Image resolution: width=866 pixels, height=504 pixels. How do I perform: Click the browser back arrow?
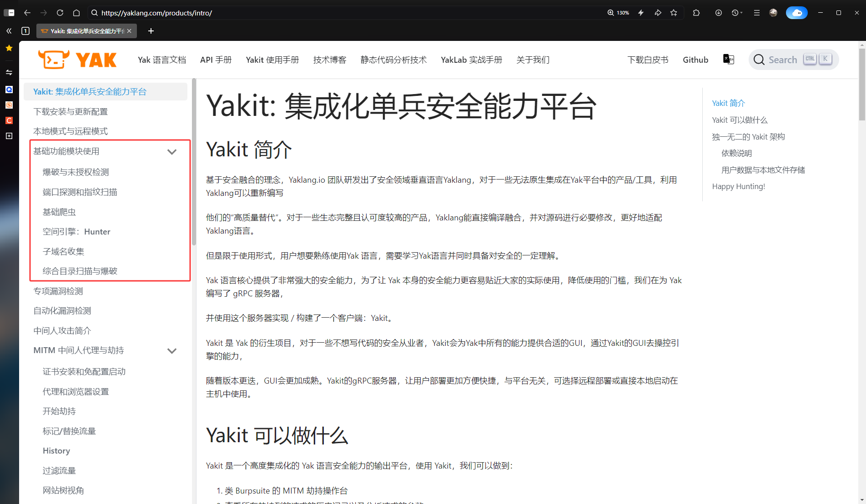point(27,13)
